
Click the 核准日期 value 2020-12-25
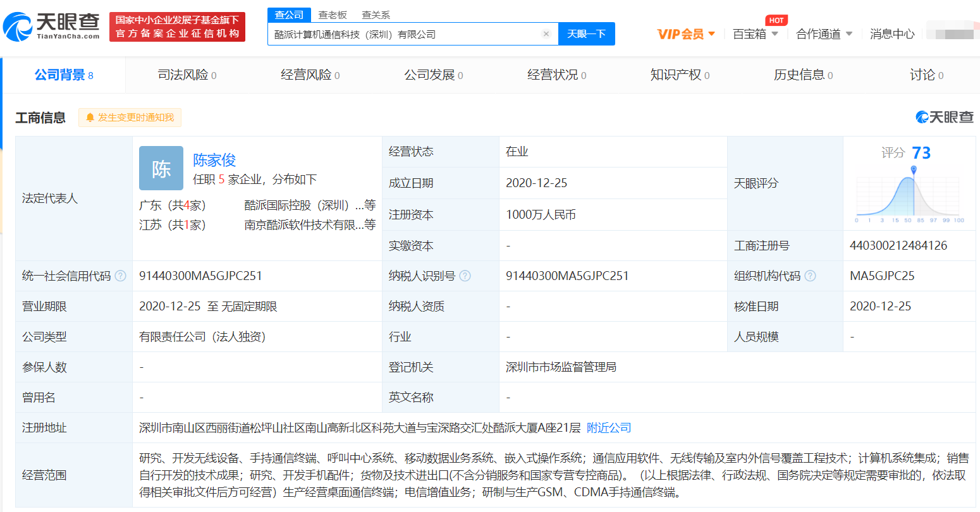(881, 307)
